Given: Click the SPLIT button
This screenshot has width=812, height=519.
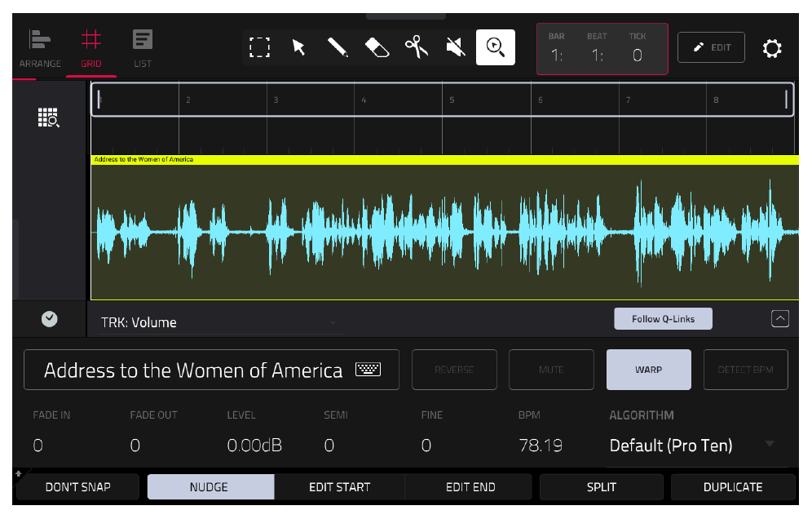Looking at the screenshot, I should click(x=601, y=487).
